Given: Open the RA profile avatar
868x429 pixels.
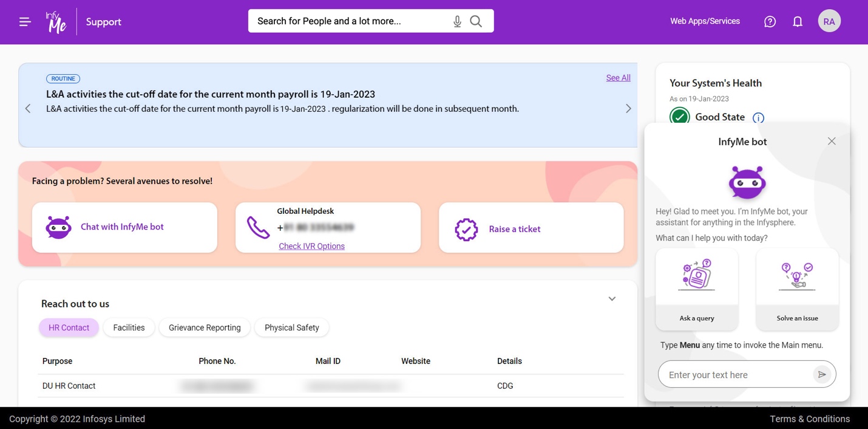Looking at the screenshot, I should pyautogui.click(x=829, y=21).
